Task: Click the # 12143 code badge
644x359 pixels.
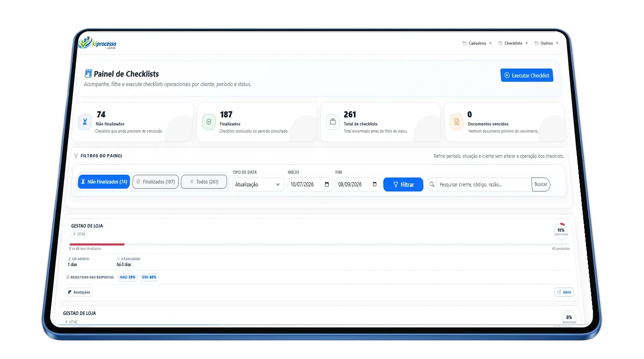Action: tap(79, 234)
